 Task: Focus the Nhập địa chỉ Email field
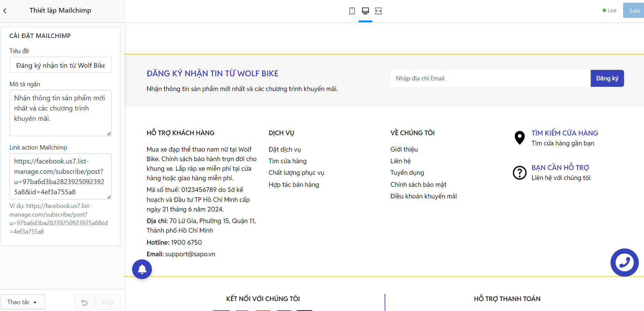coord(490,78)
